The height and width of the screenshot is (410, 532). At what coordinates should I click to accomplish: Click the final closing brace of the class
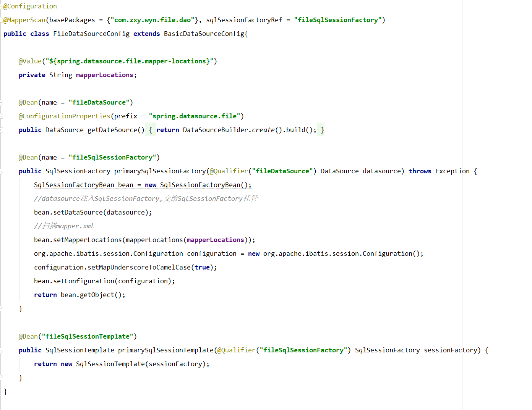[5, 391]
